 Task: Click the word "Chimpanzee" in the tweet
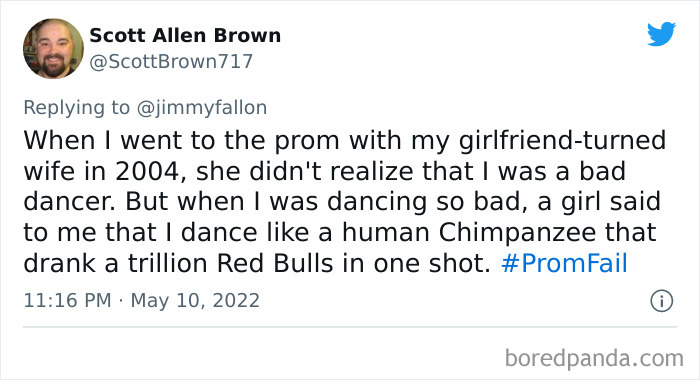tap(517, 233)
